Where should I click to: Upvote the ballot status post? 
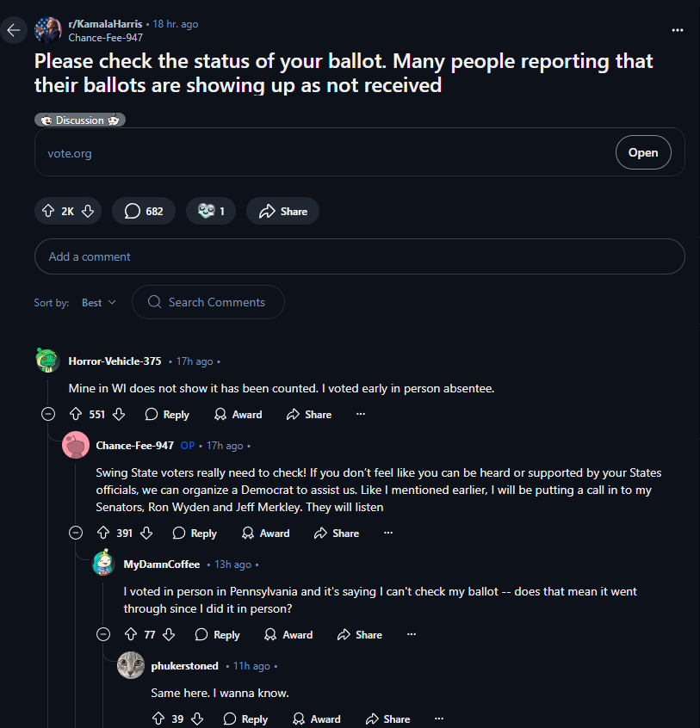[x=48, y=211]
